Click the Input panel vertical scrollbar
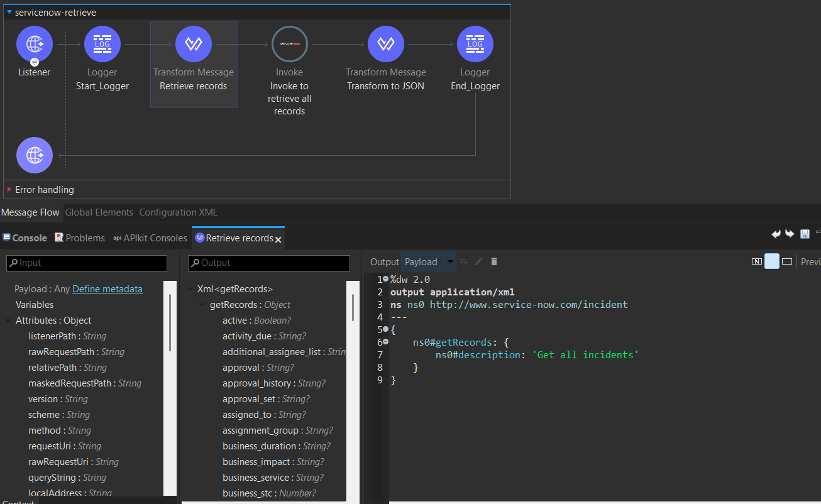 point(170,322)
